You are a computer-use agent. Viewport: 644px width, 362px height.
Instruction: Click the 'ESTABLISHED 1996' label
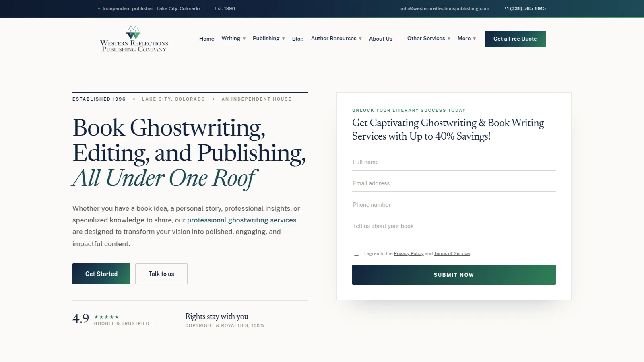tap(99, 99)
